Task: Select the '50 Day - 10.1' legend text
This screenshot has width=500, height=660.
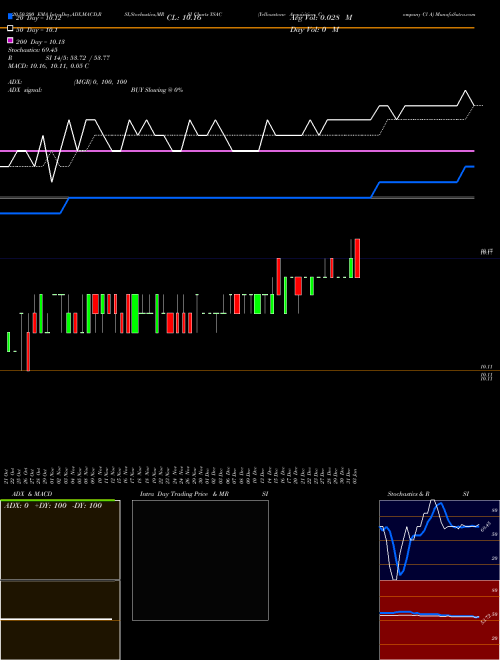Action: [37, 30]
